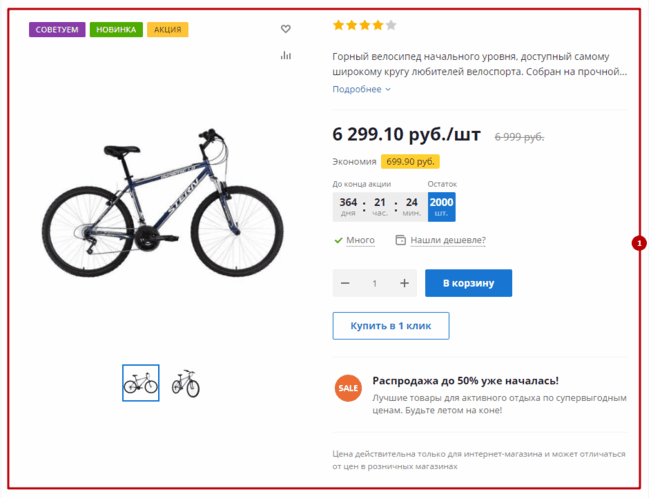This screenshot has width=651, height=498.
Task: Click the yellow АКЦИЯ label
Action: point(168,30)
